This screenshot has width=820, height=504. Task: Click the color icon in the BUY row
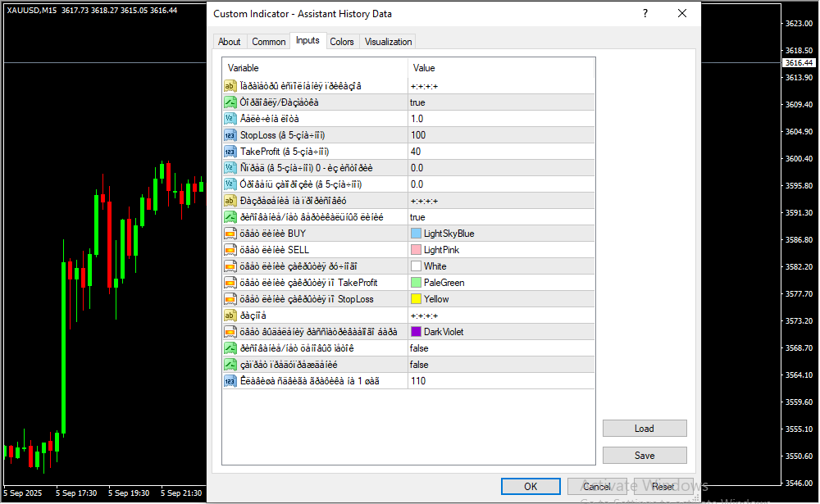pyautogui.click(x=230, y=234)
